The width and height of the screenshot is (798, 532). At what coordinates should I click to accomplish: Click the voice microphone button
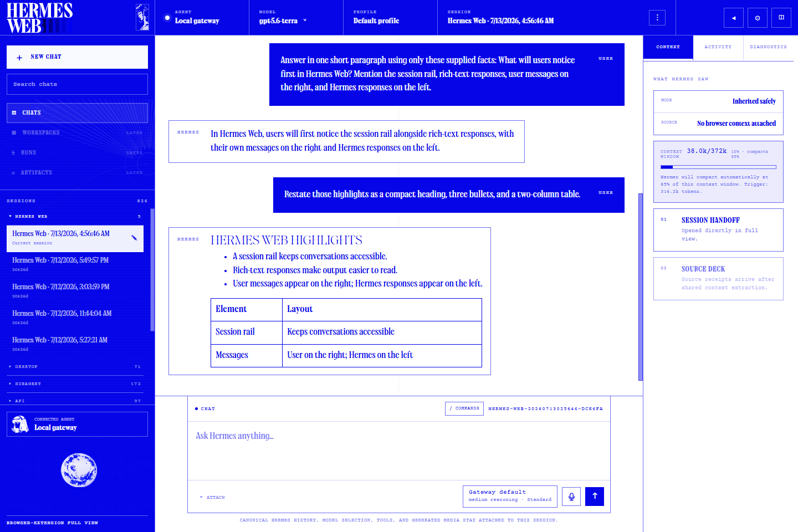tap(571, 497)
